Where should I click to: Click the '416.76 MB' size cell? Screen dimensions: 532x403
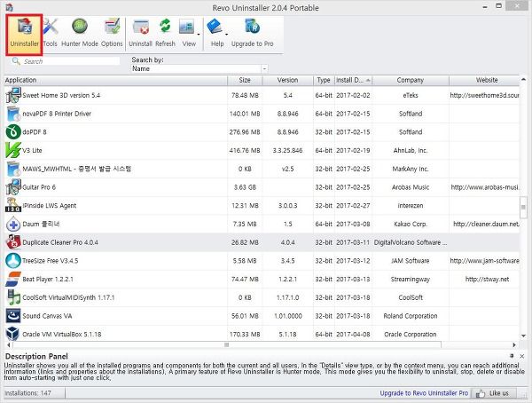pos(245,150)
